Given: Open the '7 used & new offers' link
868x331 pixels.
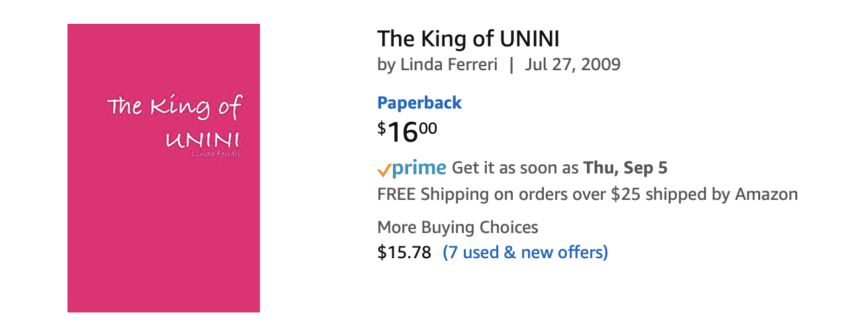Looking at the screenshot, I should [525, 252].
